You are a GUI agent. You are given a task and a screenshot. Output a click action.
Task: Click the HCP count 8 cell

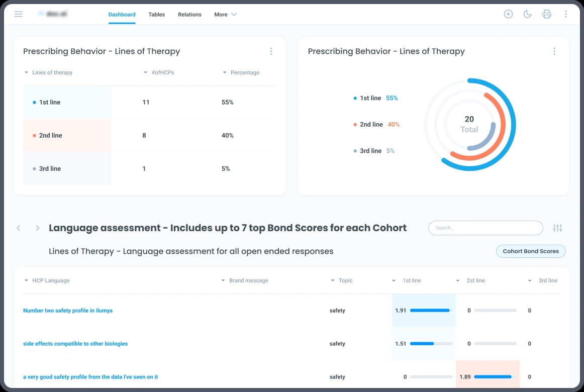144,136
